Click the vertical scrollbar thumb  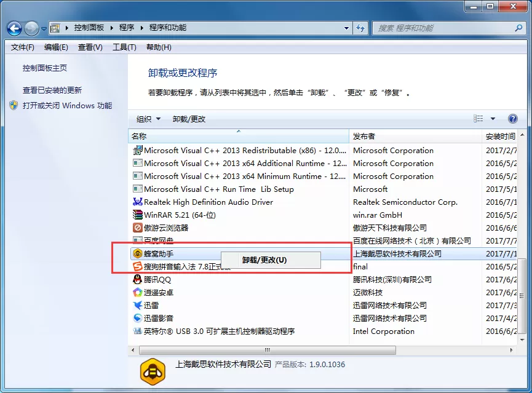[x=522, y=296]
